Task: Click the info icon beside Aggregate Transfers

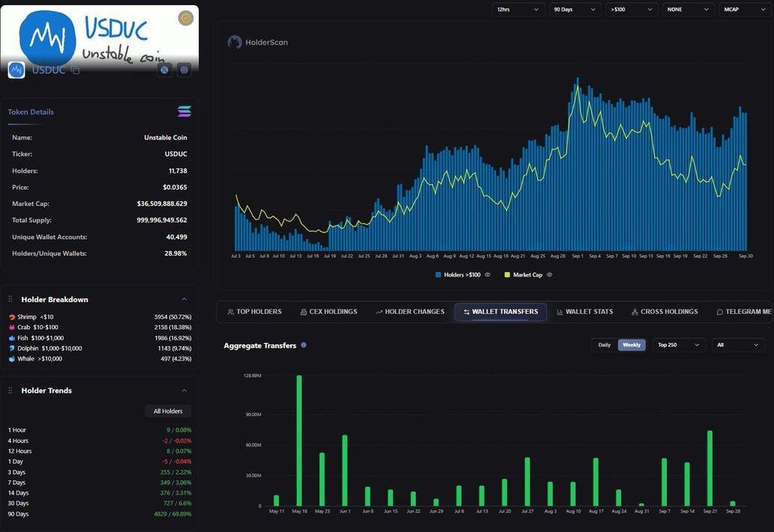Action: pyautogui.click(x=304, y=345)
